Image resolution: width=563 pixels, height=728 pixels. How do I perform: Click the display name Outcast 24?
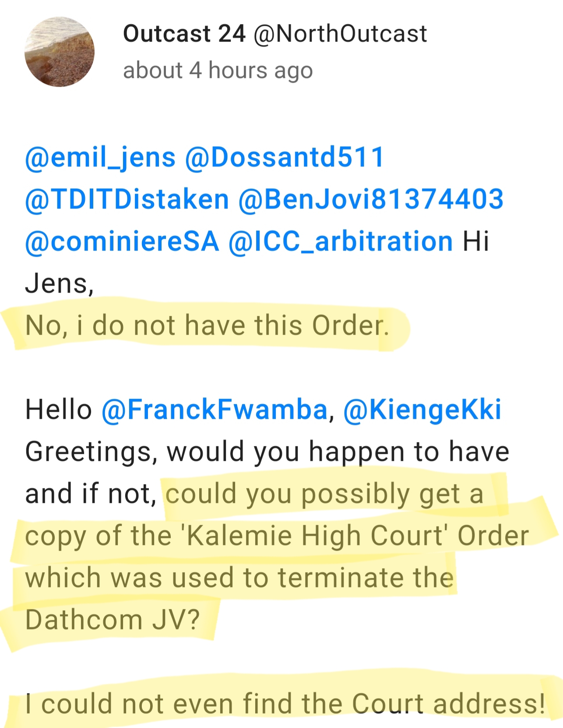(x=184, y=34)
